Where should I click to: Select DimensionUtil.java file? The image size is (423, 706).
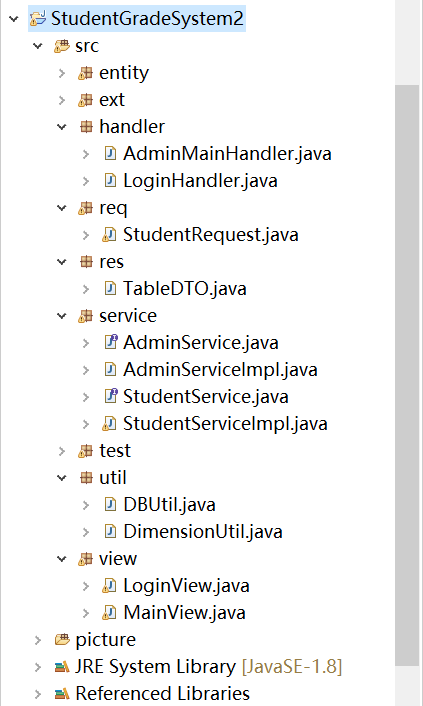(203, 532)
